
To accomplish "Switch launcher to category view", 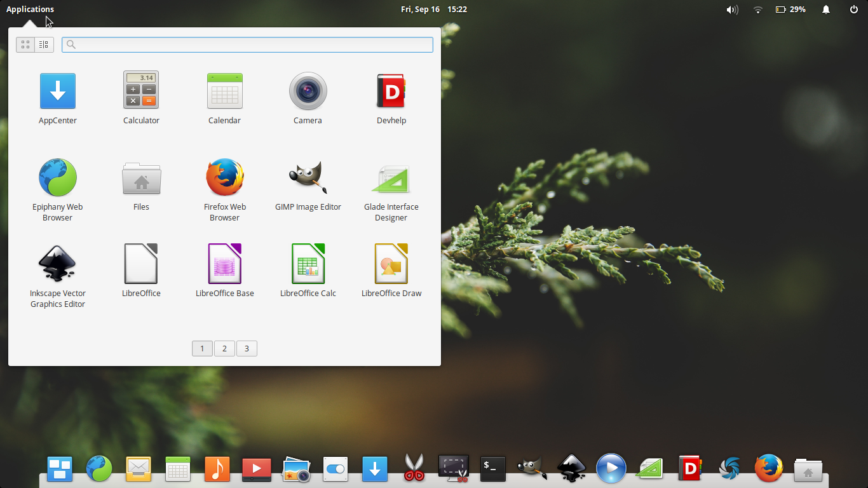I will (44, 44).
